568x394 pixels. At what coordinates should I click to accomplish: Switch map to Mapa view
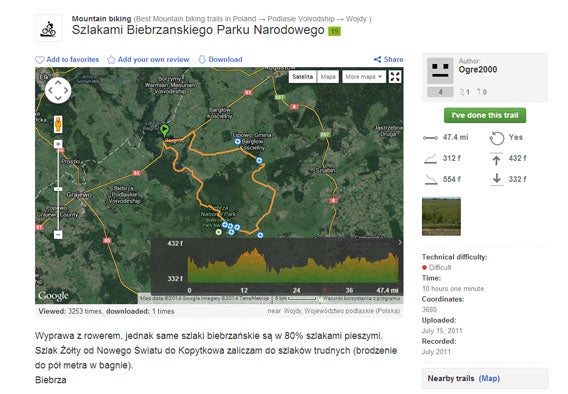click(x=328, y=77)
